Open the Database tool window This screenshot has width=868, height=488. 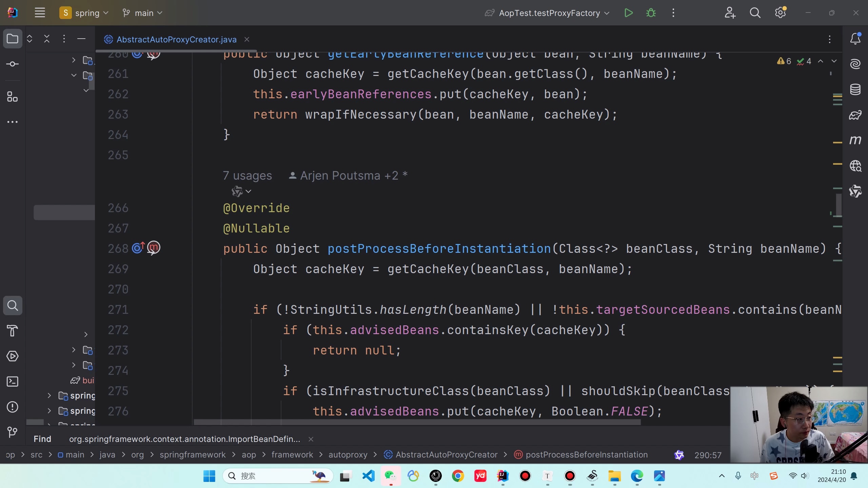pos(855,89)
